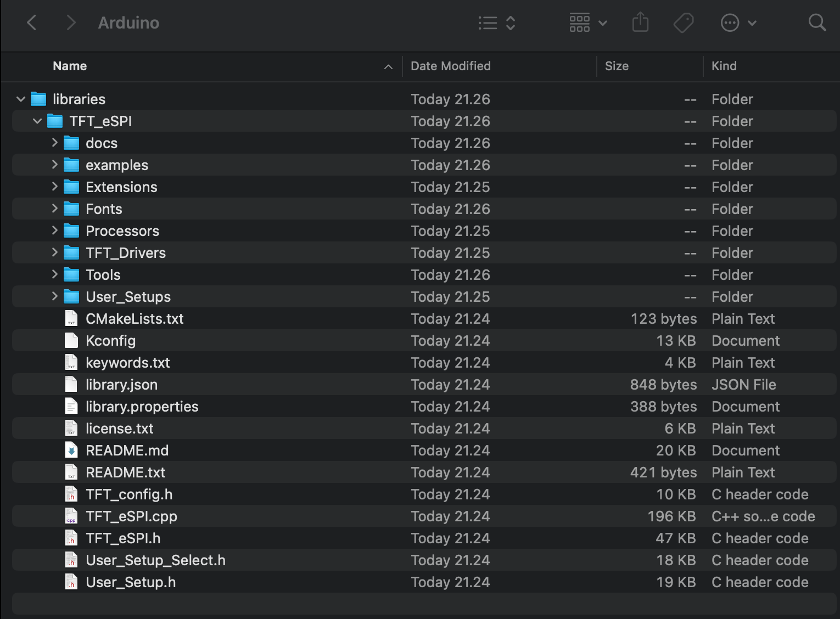Expand the User_Setups folder
This screenshot has height=619, width=840.
point(54,296)
